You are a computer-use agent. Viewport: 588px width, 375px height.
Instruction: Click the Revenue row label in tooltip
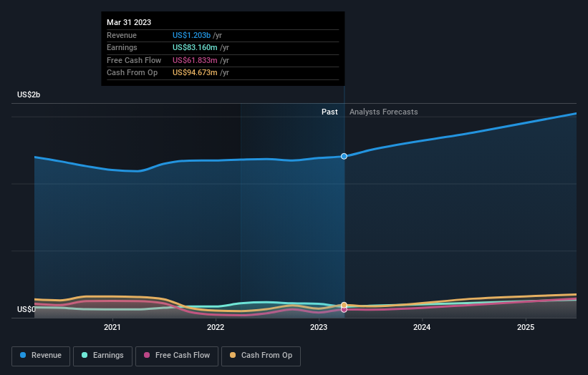point(122,35)
